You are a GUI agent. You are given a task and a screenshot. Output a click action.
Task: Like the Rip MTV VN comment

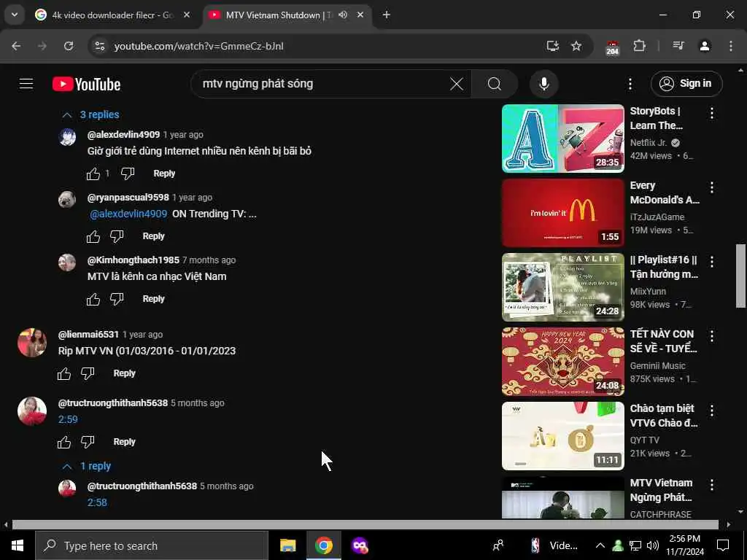coord(64,374)
